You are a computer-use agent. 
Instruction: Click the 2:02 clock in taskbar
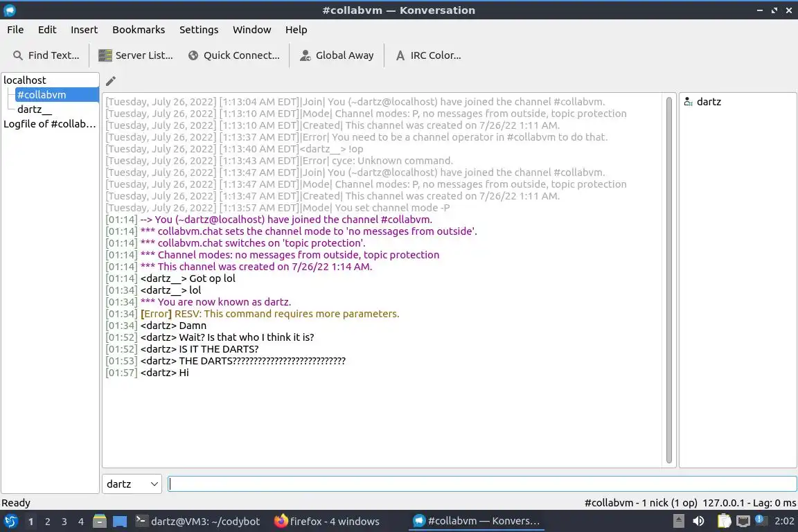[784, 522]
